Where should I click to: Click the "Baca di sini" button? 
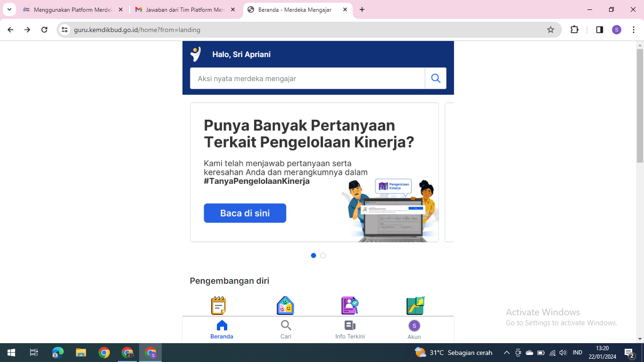[245, 213]
